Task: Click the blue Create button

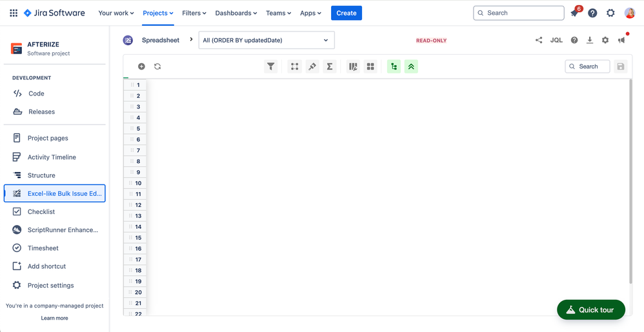Action: (x=347, y=13)
